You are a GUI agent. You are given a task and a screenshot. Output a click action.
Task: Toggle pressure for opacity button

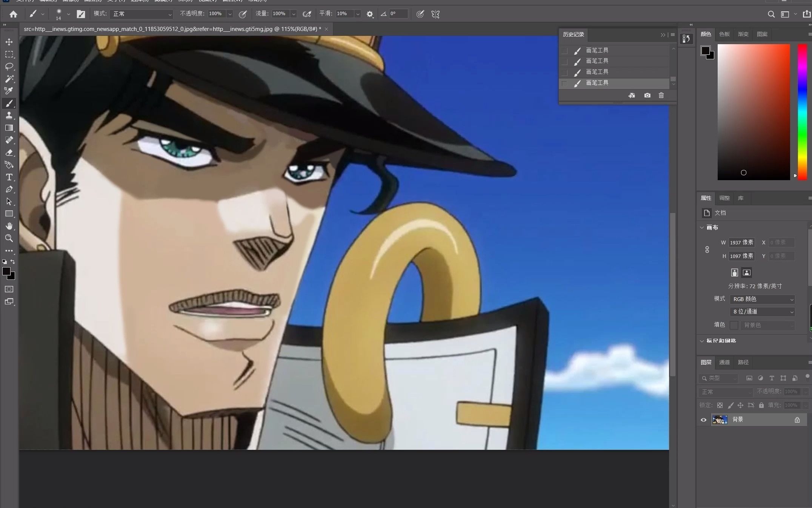coord(243,14)
